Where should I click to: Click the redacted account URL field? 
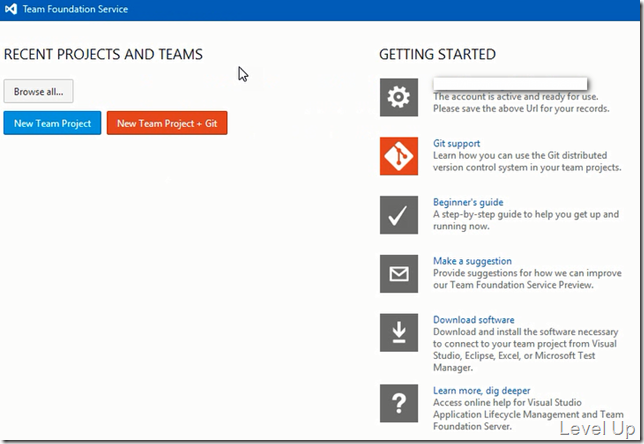(510, 83)
